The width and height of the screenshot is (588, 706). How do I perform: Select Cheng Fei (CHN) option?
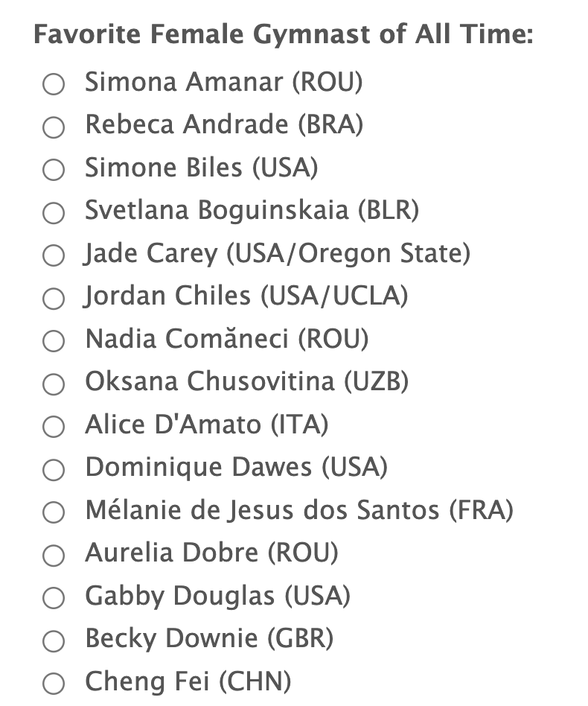(54, 684)
